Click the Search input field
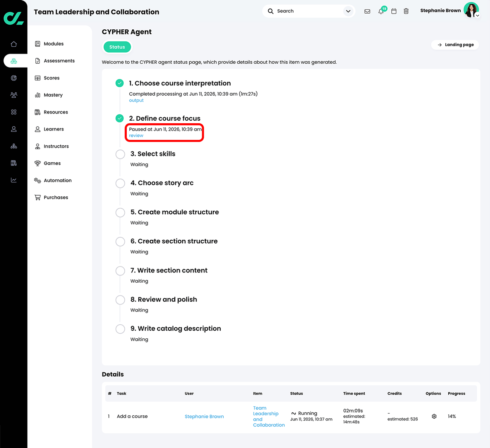This screenshot has width=490, height=448. pos(308,11)
